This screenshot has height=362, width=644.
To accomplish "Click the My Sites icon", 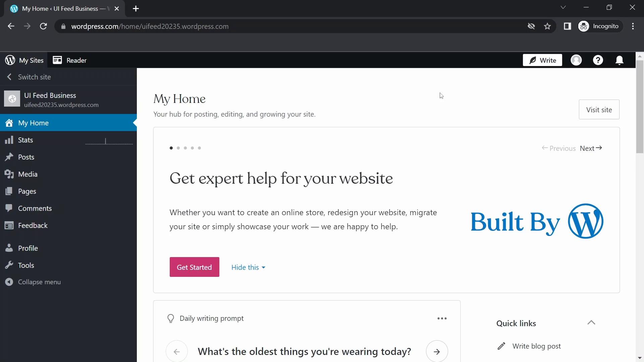I will tap(9, 60).
